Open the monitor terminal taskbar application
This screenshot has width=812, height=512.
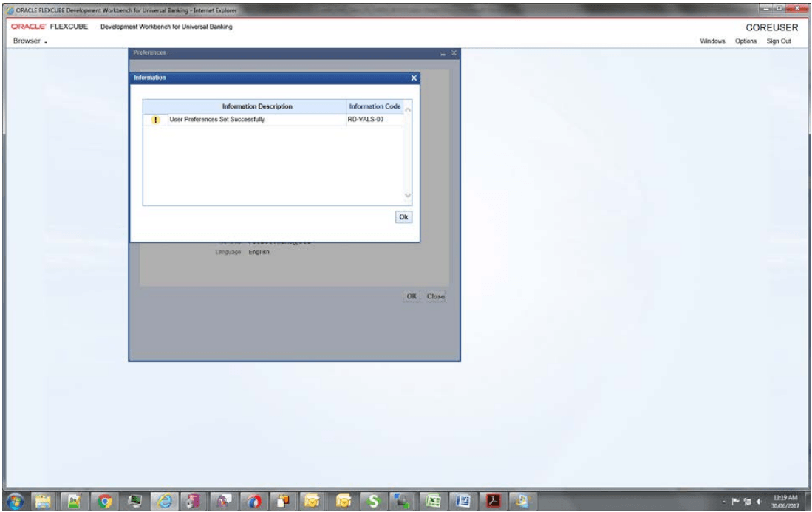coord(134,501)
